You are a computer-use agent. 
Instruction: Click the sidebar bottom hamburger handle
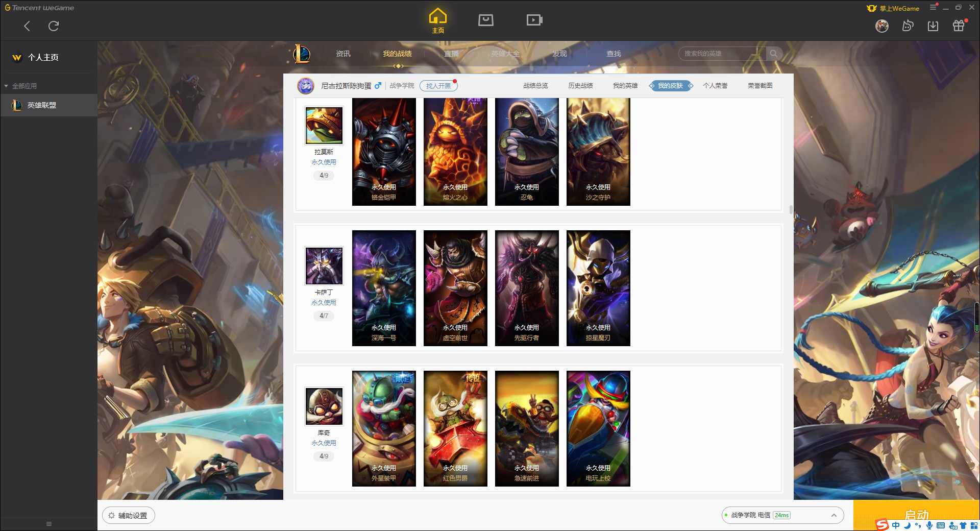click(49, 524)
